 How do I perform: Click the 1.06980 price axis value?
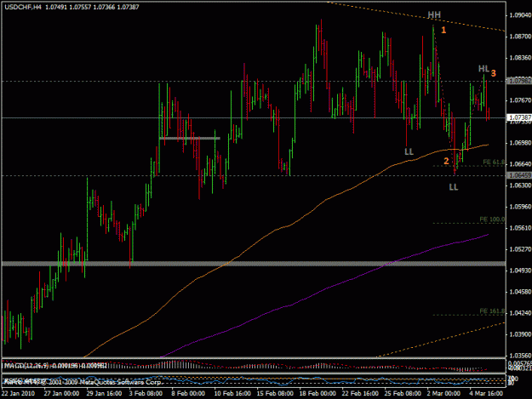tap(520, 143)
